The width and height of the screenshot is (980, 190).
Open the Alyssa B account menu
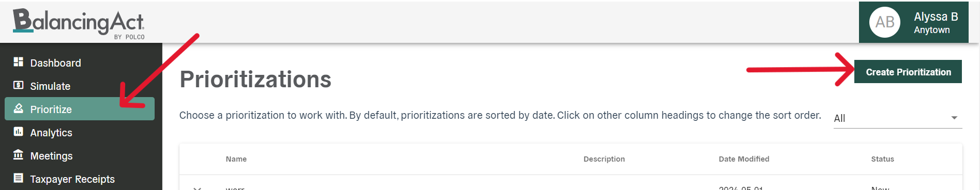click(x=913, y=22)
